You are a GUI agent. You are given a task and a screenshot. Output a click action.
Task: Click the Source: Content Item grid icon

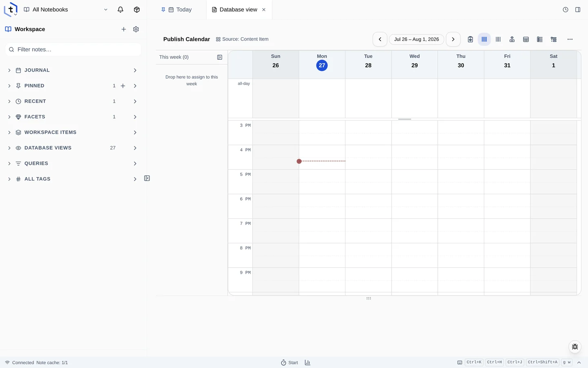(x=218, y=39)
